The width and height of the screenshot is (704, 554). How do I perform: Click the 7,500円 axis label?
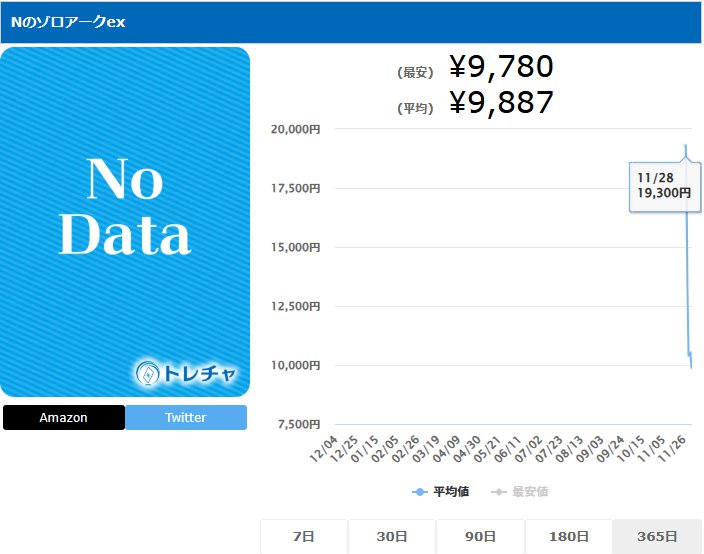[x=299, y=424]
